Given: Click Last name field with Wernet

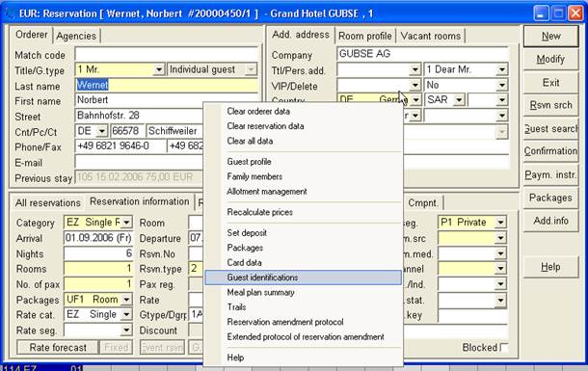Looking at the screenshot, I should pos(167,85).
